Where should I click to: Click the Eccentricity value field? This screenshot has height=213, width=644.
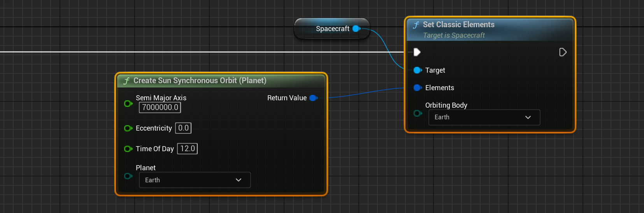coord(183,128)
